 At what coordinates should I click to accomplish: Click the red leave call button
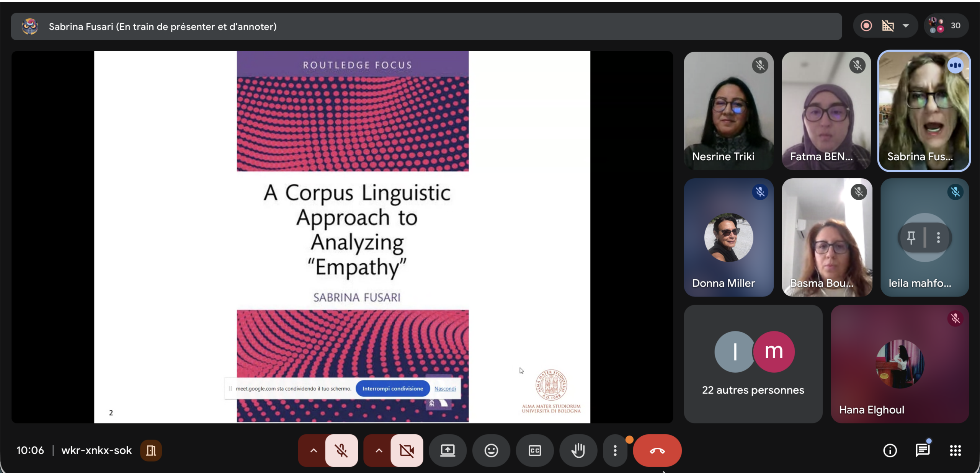tap(657, 450)
